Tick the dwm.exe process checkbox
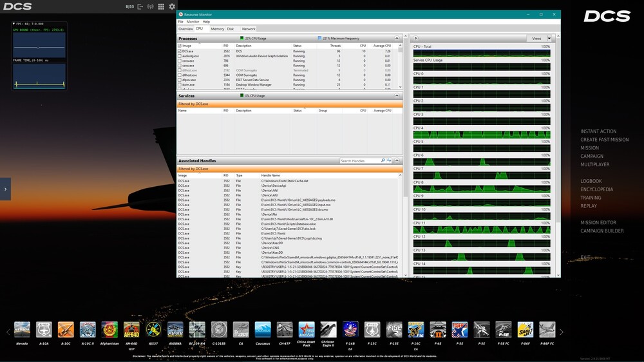Image resolution: width=644 pixels, height=362 pixels. click(180, 84)
